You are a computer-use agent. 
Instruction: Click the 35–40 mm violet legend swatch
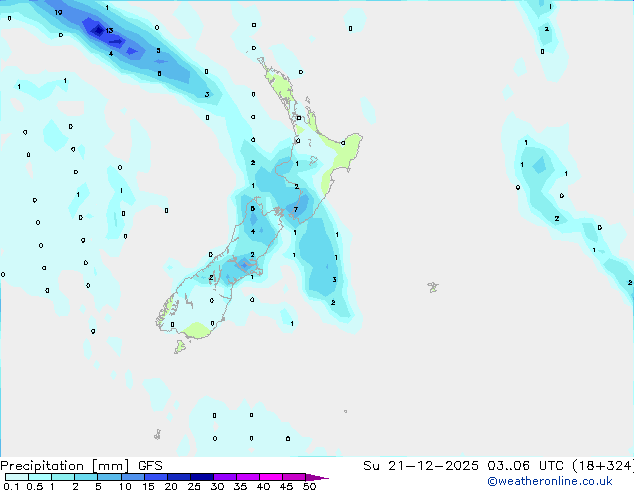click(x=248, y=477)
